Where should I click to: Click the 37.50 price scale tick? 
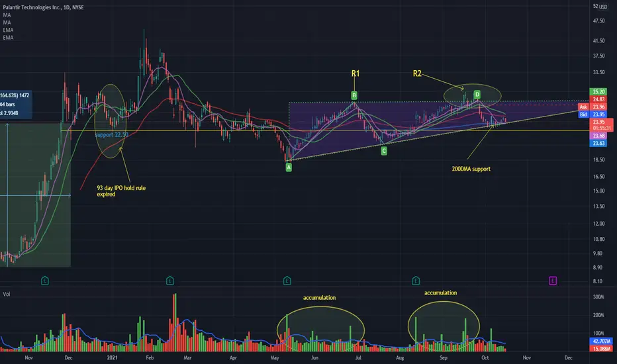point(598,56)
